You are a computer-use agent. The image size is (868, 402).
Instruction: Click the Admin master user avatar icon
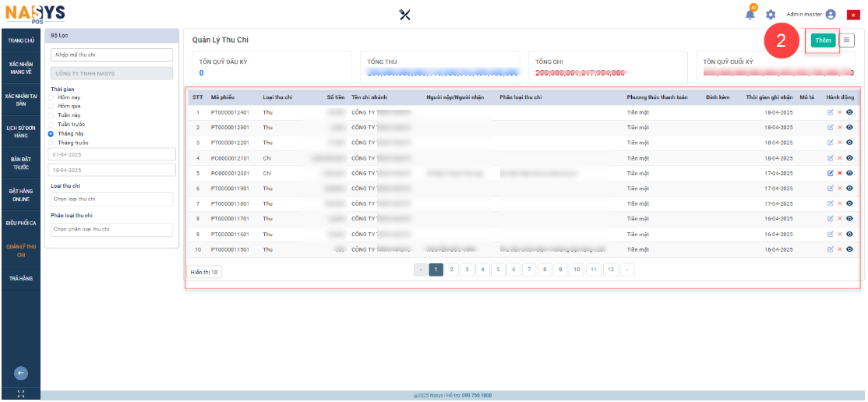click(x=831, y=15)
